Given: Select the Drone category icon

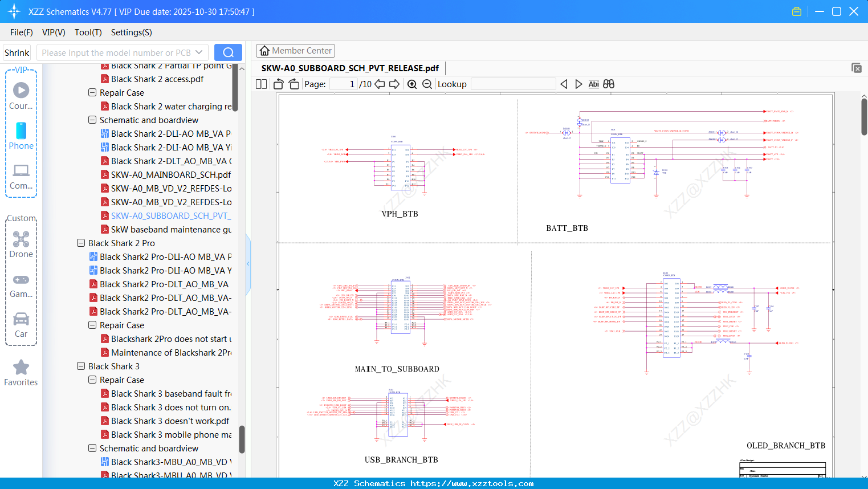Looking at the screenshot, I should tap(21, 239).
